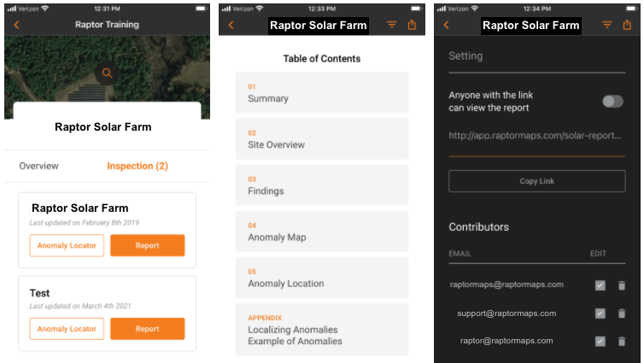Tap the 'Setting' heading
644x363 pixels.
tap(465, 56)
